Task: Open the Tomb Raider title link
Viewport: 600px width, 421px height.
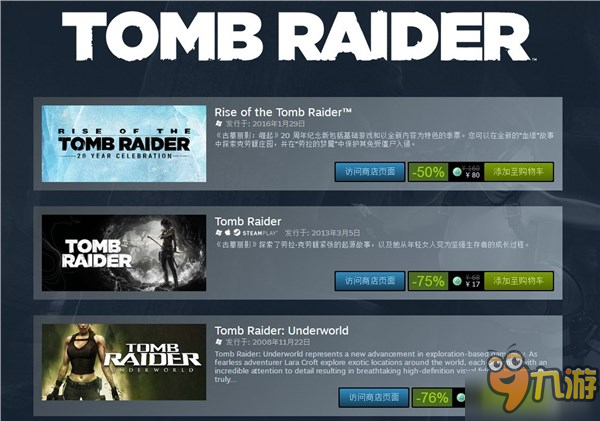Action: (x=248, y=221)
